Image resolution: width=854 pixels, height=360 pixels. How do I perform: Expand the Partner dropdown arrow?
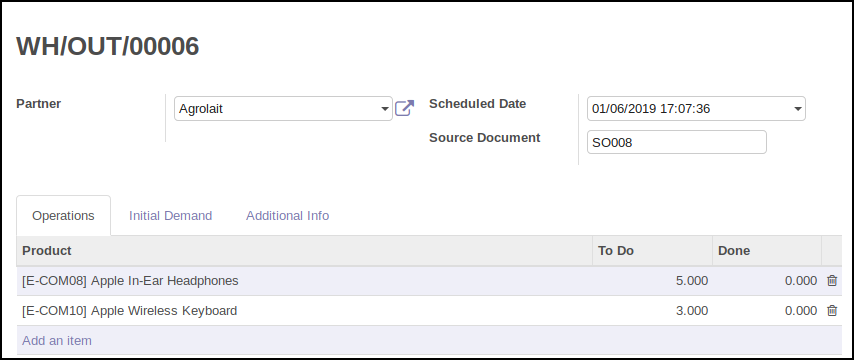385,109
